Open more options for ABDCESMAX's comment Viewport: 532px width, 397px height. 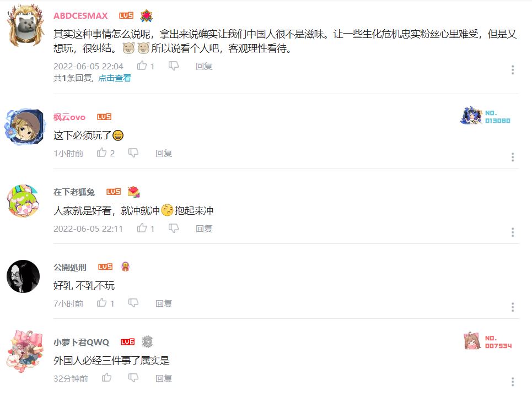point(513,70)
